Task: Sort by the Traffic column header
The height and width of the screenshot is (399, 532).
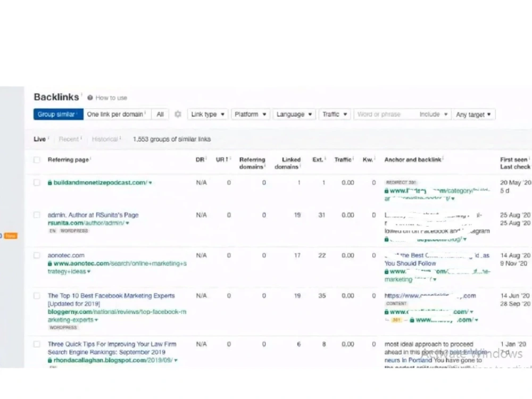Action: click(x=343, y=160)
